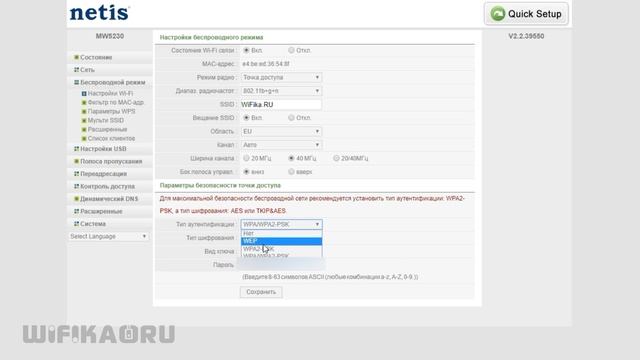The height and width of the screenshot is (360, 640).
Task: Click the SSID input field
Action: (281, 104)
